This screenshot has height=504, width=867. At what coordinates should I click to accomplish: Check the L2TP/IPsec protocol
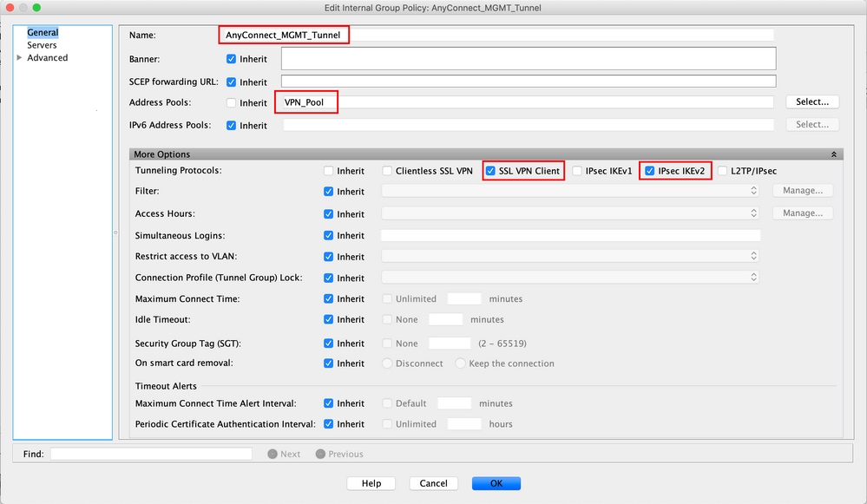pos(722,171)
